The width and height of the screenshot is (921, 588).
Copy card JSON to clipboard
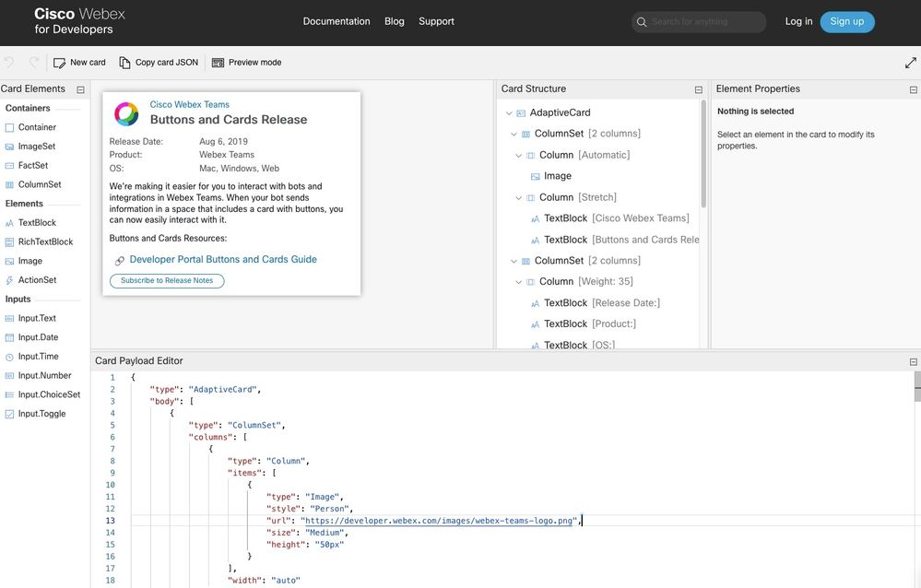click(159, 63)
